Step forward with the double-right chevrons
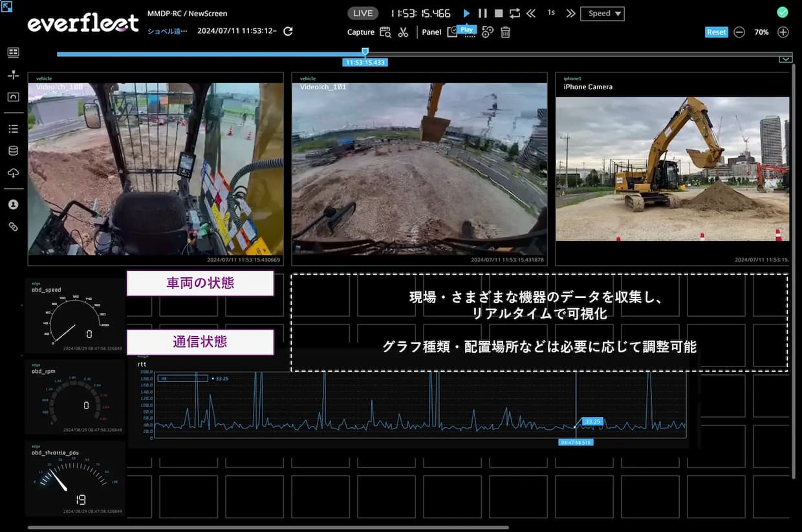 [x=570, y=13]
